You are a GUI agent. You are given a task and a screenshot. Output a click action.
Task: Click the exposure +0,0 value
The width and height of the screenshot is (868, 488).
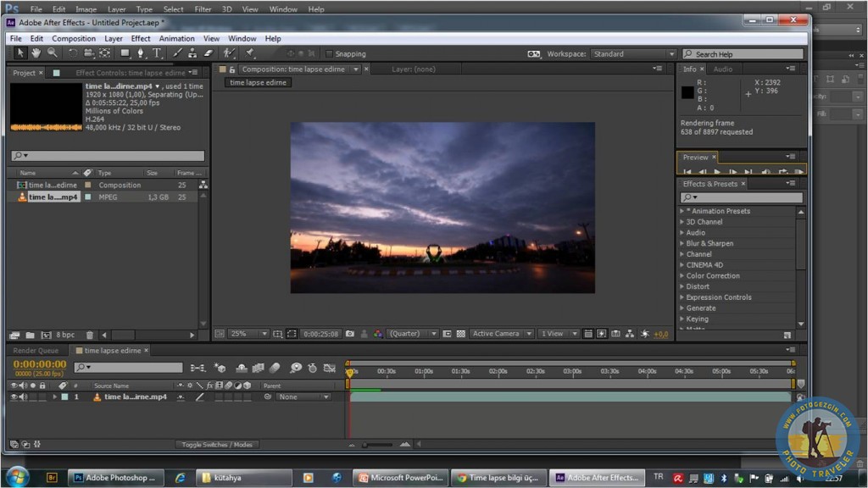pos(661,334)
